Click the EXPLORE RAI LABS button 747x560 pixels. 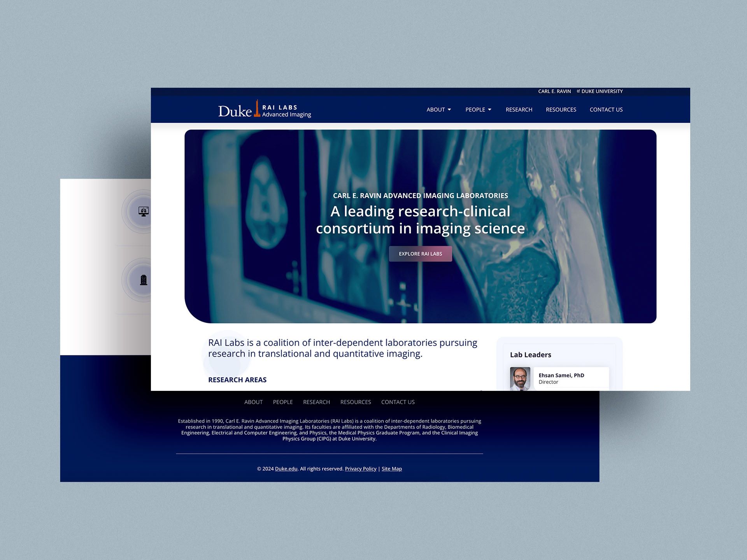[419, 254]
